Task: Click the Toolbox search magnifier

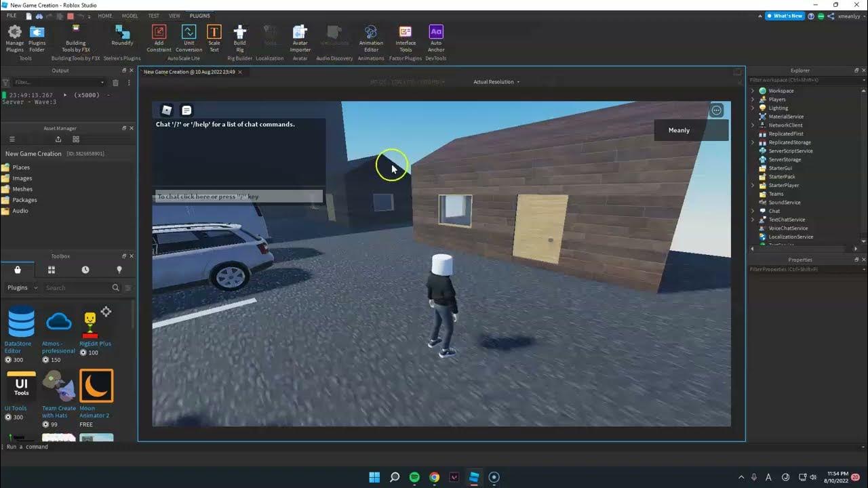Action: 115,287
